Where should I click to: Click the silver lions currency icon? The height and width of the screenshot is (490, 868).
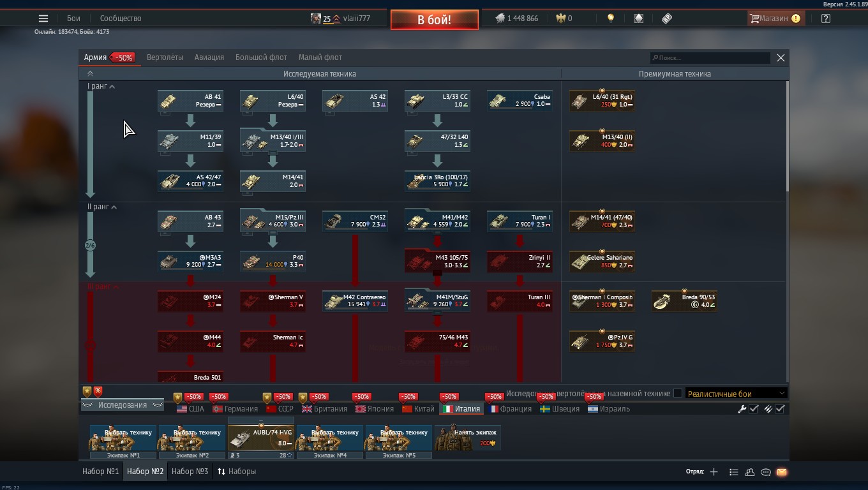point(500,19)
